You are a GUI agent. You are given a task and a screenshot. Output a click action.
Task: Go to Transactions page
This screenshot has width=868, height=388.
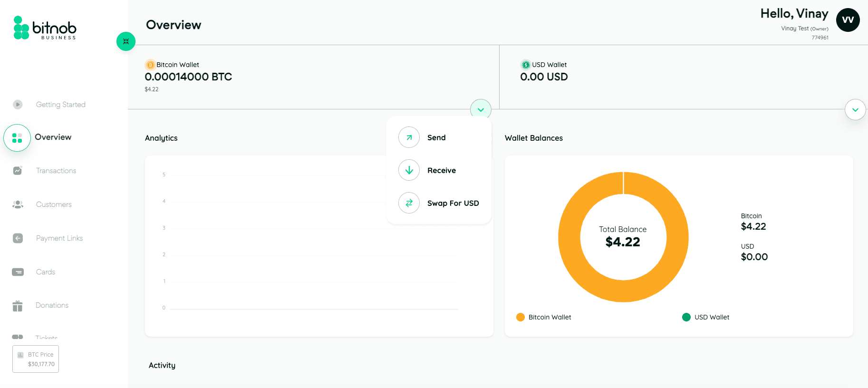tap(56, 171)
